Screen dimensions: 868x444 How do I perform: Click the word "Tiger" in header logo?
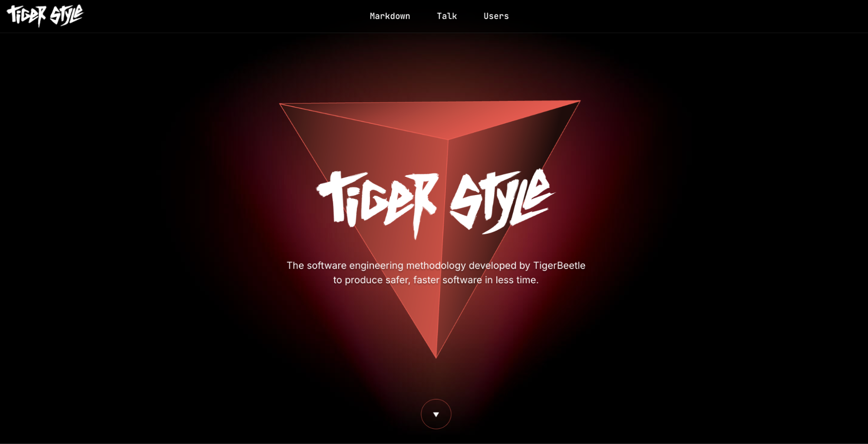26,17
